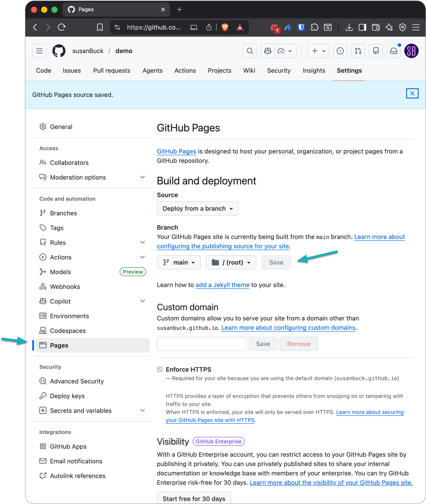The width and height of the screenshot is (426, 504).
Task: Click the Brave Shields lion icon
Action: pyautogui.click(x=225, y=27)
